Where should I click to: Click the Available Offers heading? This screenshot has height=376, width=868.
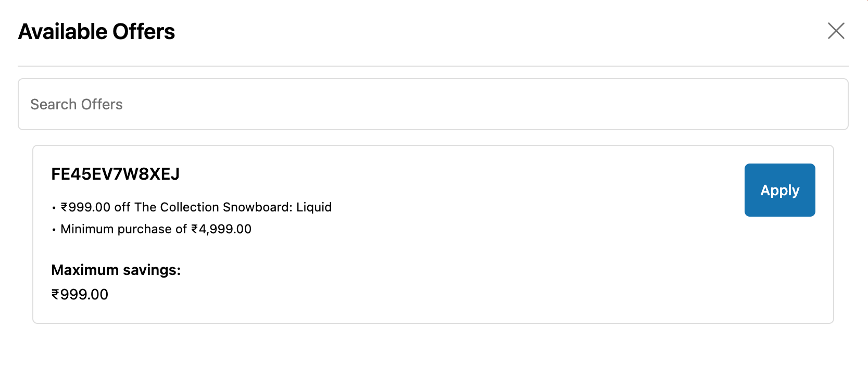click(x=96, y=32)
